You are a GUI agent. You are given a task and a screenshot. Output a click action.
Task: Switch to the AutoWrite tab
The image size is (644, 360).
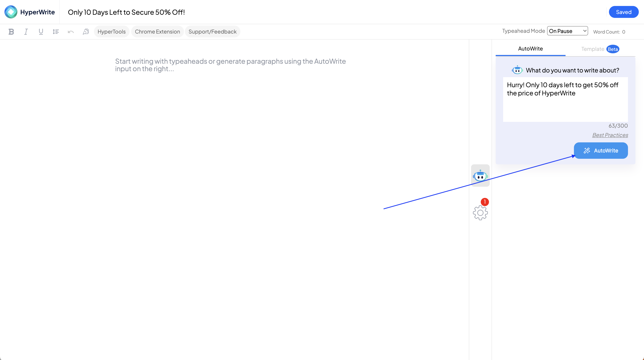coord(530,49)
